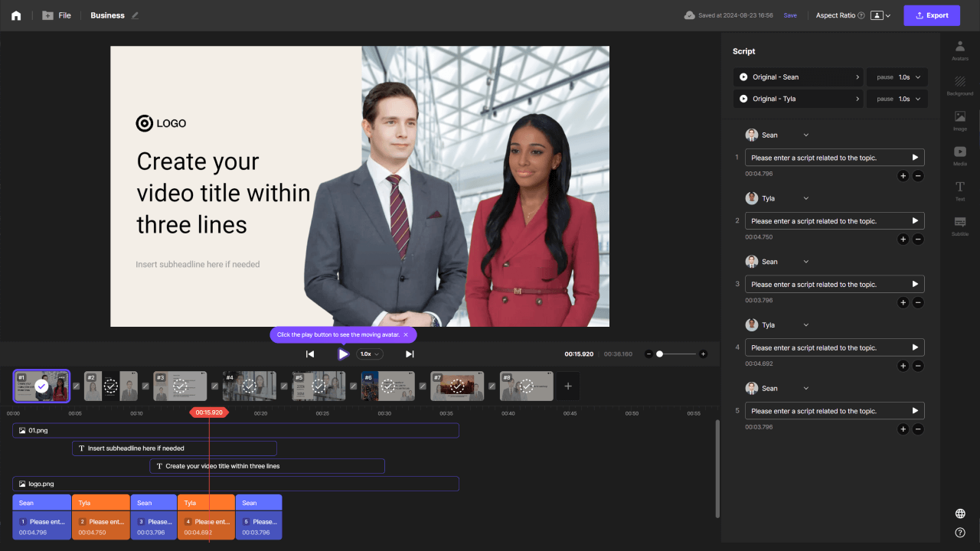Close the play button tooltip
Viewport: 980px width, 551px height.
(406, 334)
